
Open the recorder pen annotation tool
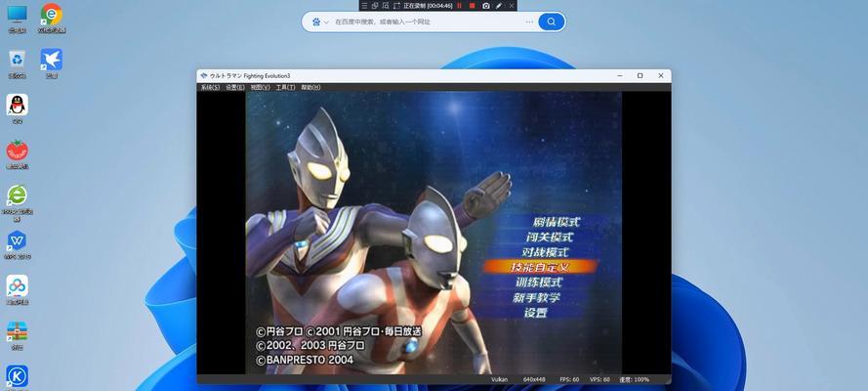tap(499, 6)
